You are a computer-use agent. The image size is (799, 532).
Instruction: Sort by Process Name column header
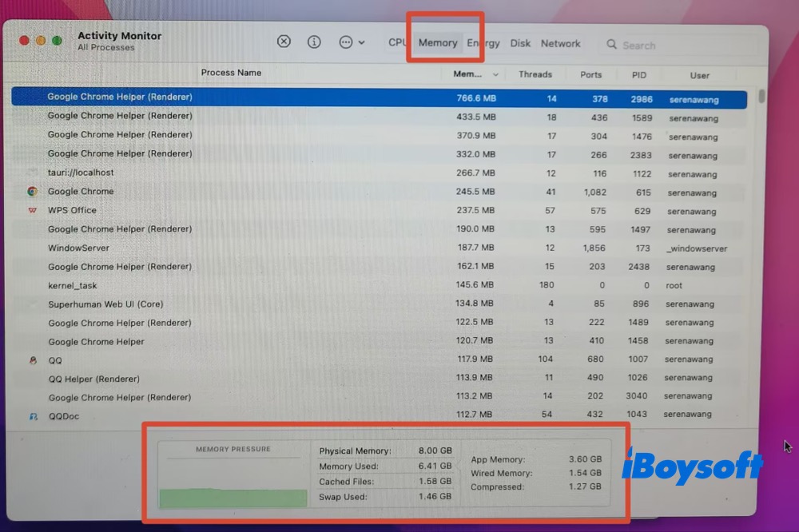[x=231, y=73]
